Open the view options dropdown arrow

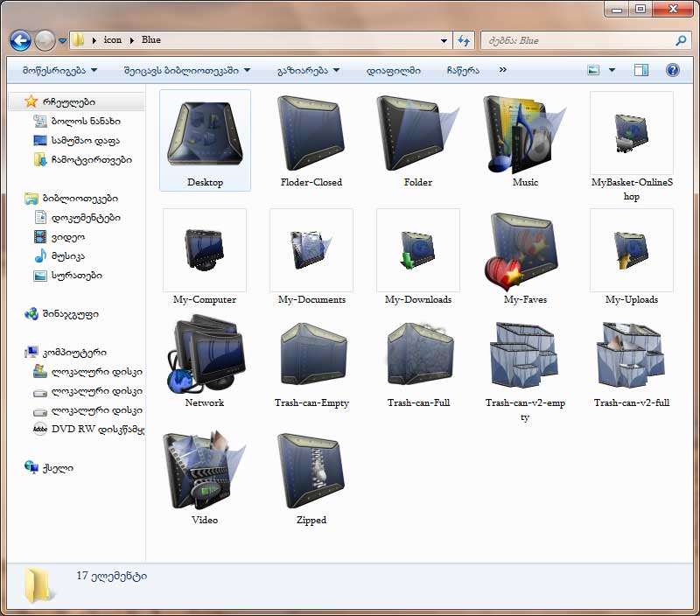pos(612,70)
